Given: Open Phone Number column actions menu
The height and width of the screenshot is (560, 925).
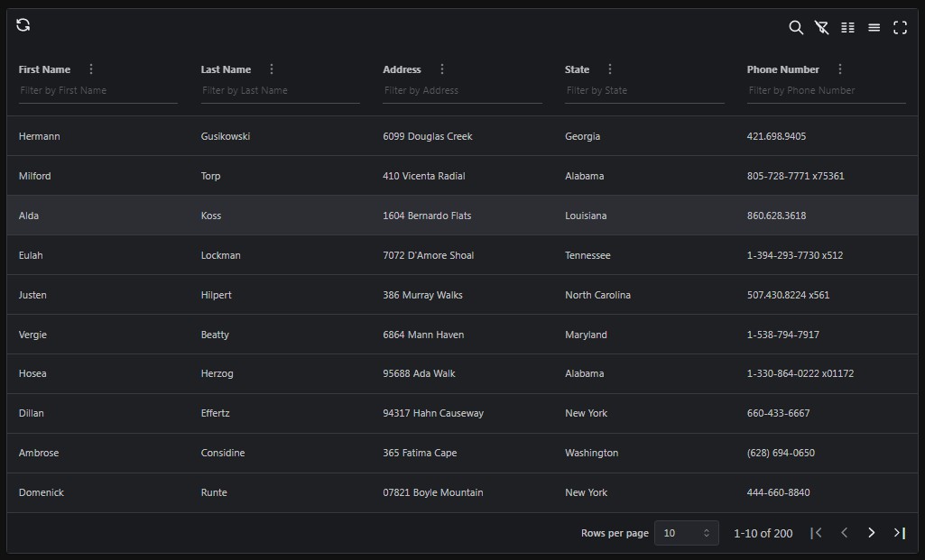Looking at the screenshot, I should 840,69.
